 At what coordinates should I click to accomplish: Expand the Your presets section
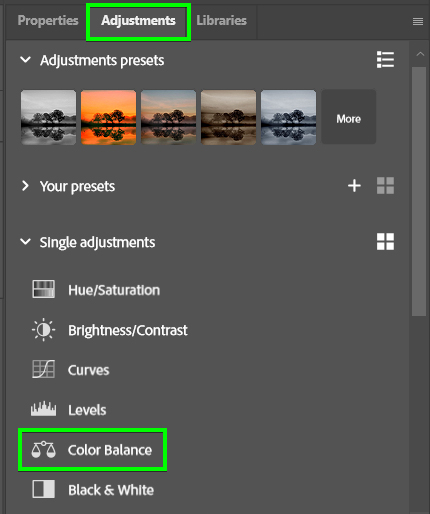(x=25, y=186)
